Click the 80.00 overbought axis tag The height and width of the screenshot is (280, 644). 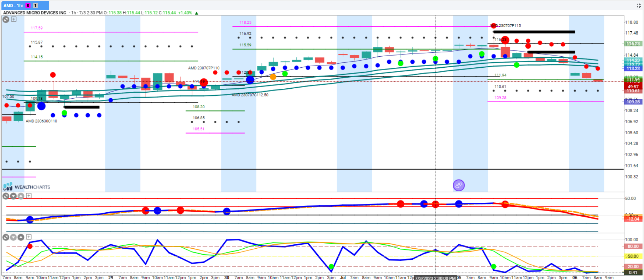(x=633, y=247)
